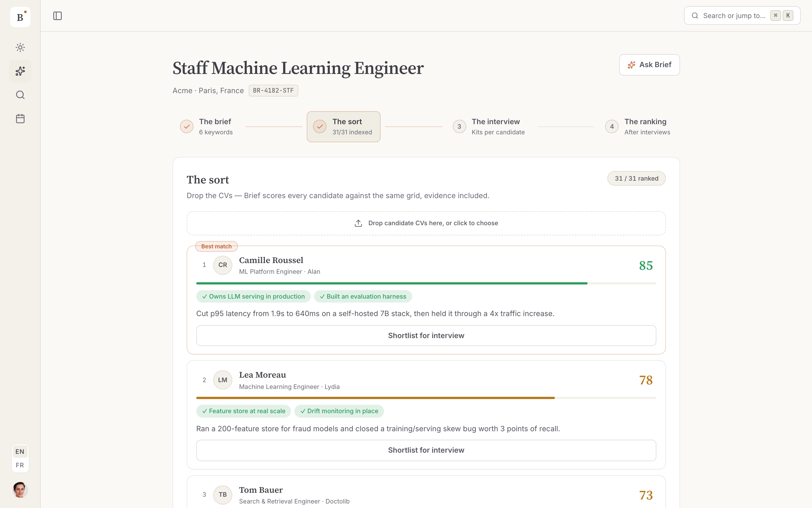Open Tom Bauer's candidate name

[261, 490]
